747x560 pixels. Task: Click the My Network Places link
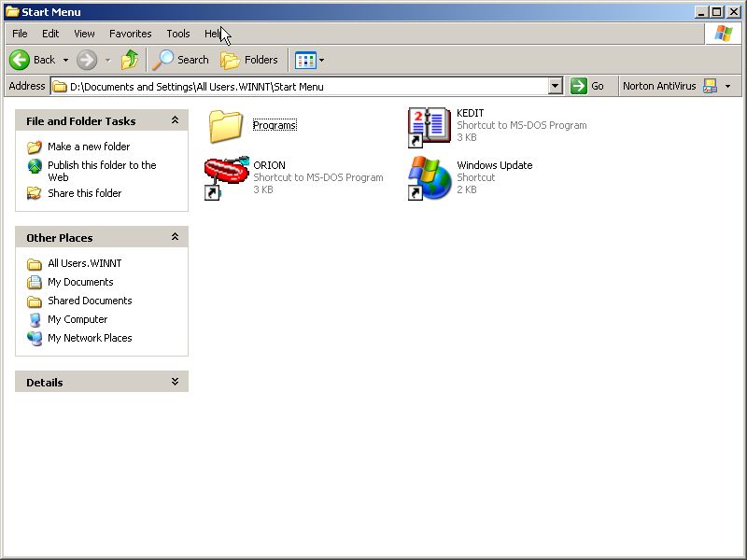90,338
